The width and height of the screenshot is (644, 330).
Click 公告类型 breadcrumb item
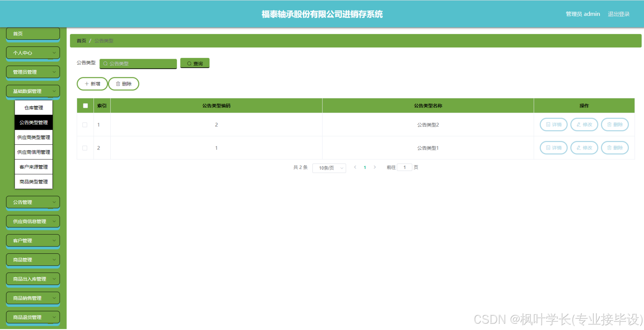coord(104,41)
